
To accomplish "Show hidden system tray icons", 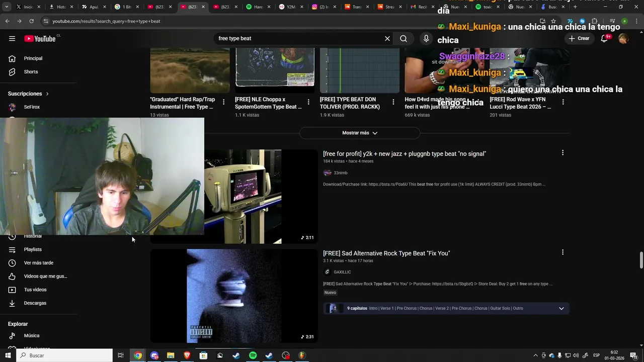I will [x=535, y=355].
